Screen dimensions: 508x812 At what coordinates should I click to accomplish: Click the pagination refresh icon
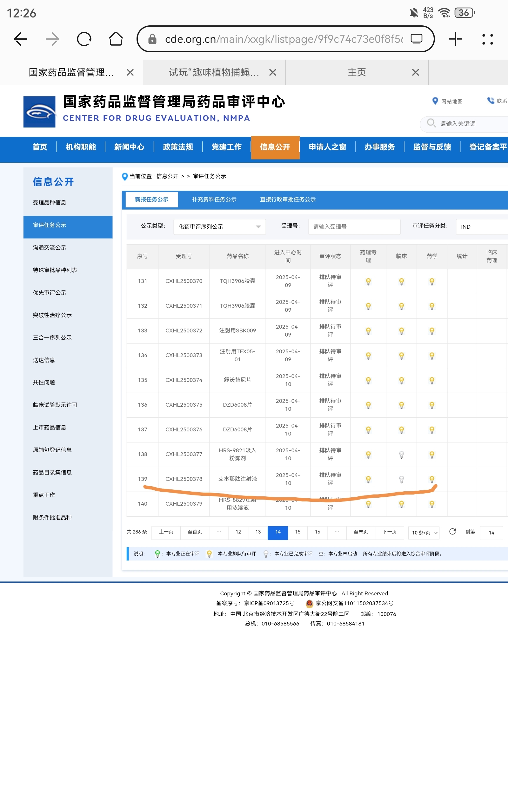click(x=452, y=532)
